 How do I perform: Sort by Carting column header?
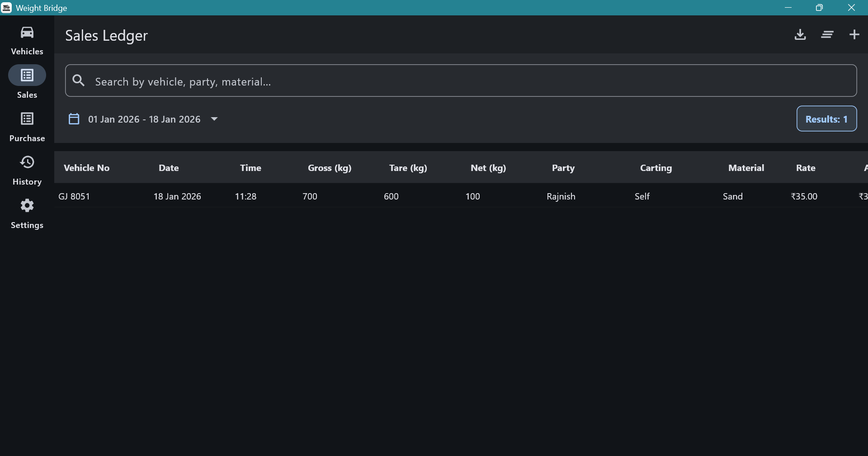pyautogui.click(x=656, y=168)
